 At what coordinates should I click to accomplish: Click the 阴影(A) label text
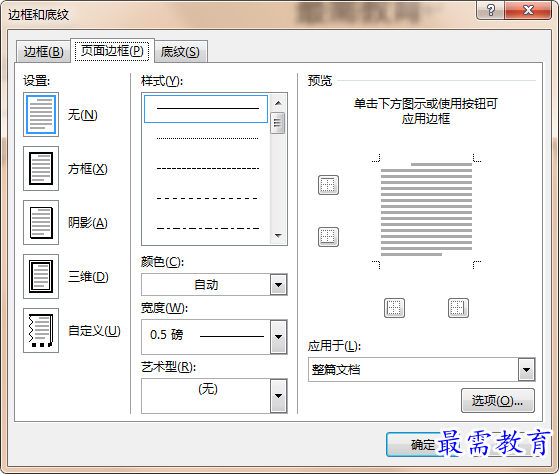88,223
